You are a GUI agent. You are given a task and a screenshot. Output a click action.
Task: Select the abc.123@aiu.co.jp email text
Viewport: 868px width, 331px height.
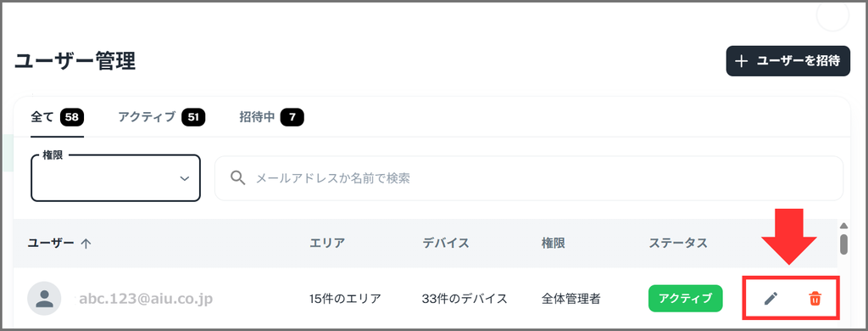(x=146, y=299)
